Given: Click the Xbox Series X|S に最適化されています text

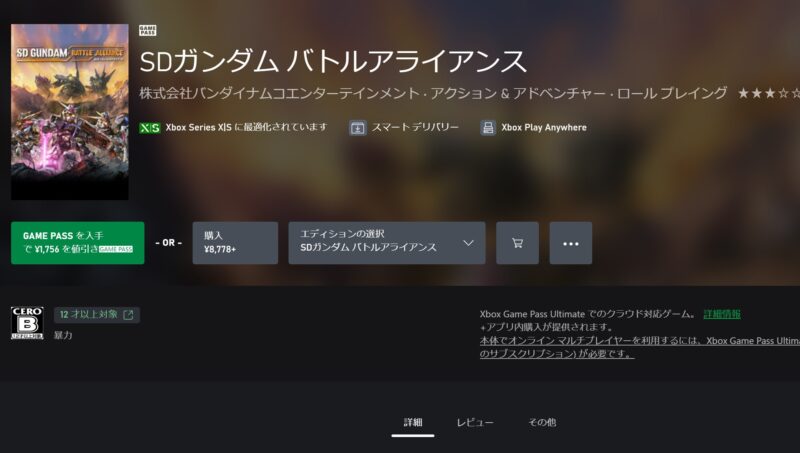Looking at the screenshot, I should [x=246, y=128].
